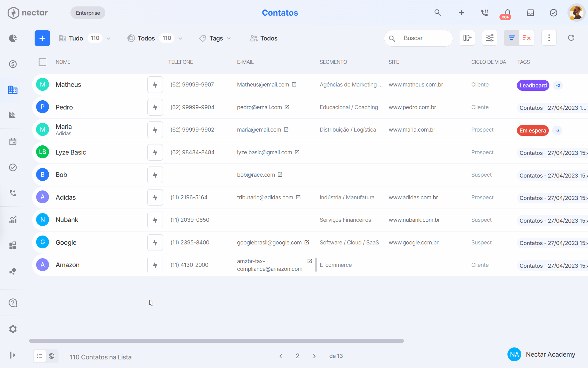Sort by the TAGS column header

[524, 62]
